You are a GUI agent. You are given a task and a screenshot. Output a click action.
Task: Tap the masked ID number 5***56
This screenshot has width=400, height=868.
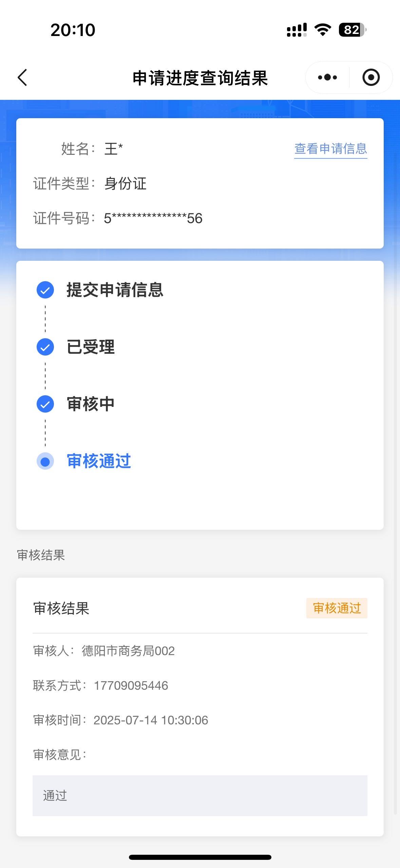pos(153,218)
